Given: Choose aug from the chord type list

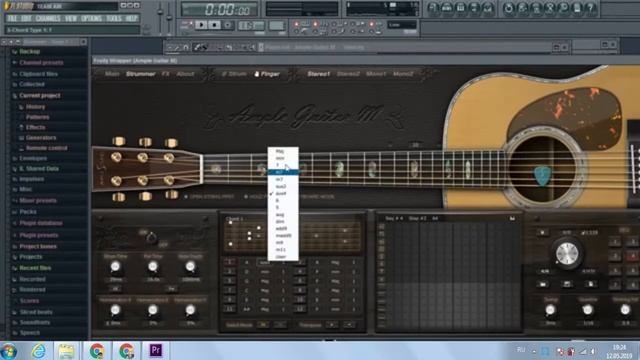Looking at the screenshot, I should coord(283,214).
